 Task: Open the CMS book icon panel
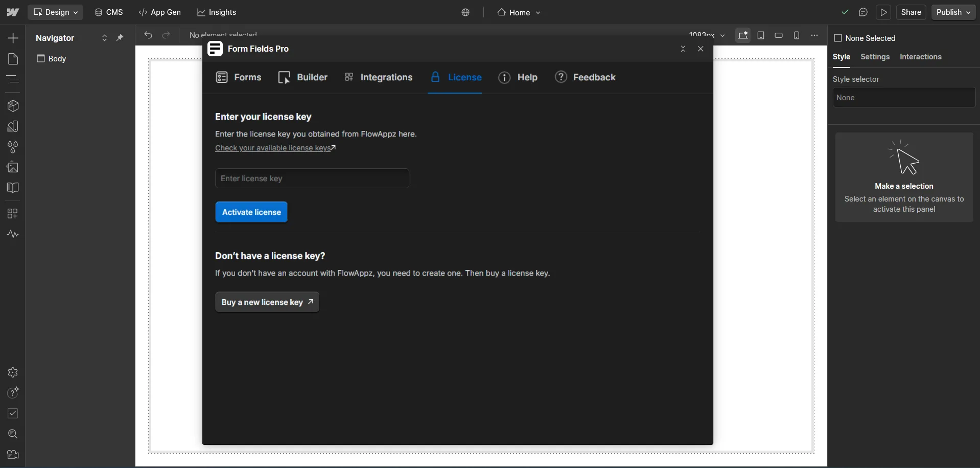(x=13, y=188)
